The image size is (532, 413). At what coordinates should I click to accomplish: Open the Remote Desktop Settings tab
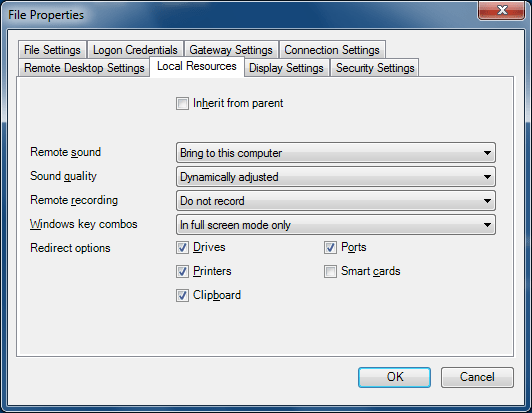tap(84, 68)
